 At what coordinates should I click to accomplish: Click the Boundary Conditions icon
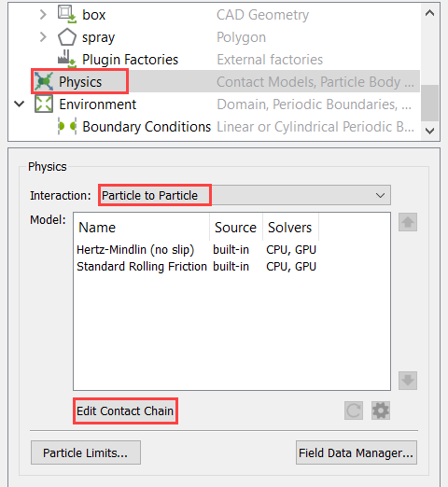pyautogui.click(x=67, y=126)
